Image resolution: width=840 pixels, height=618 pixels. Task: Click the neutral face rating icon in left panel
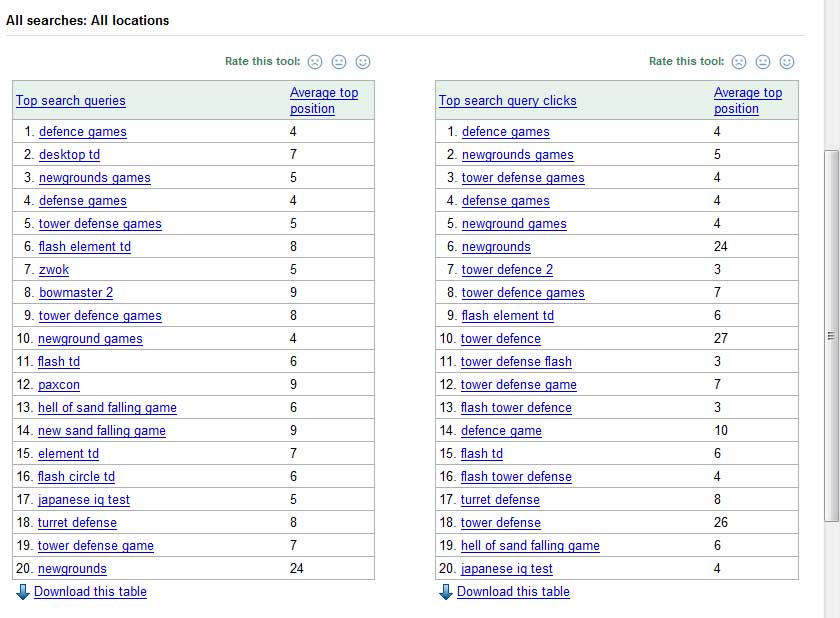coord(339,62)
